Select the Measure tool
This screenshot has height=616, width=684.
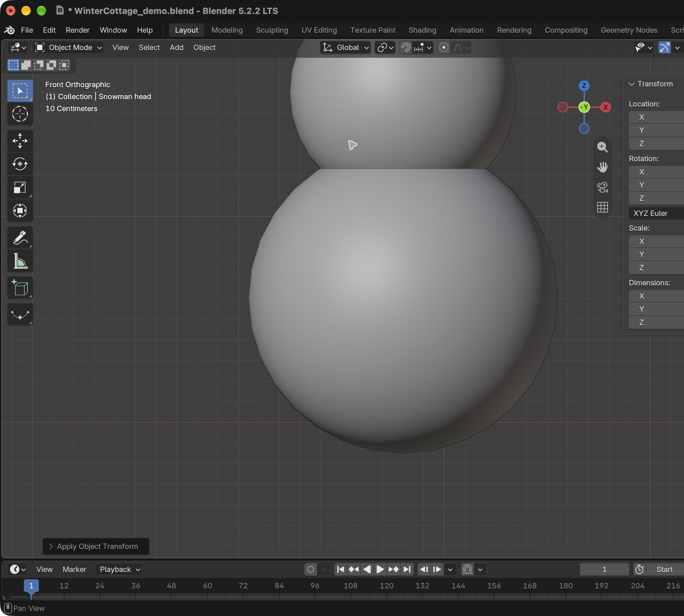tap(20, 261)
